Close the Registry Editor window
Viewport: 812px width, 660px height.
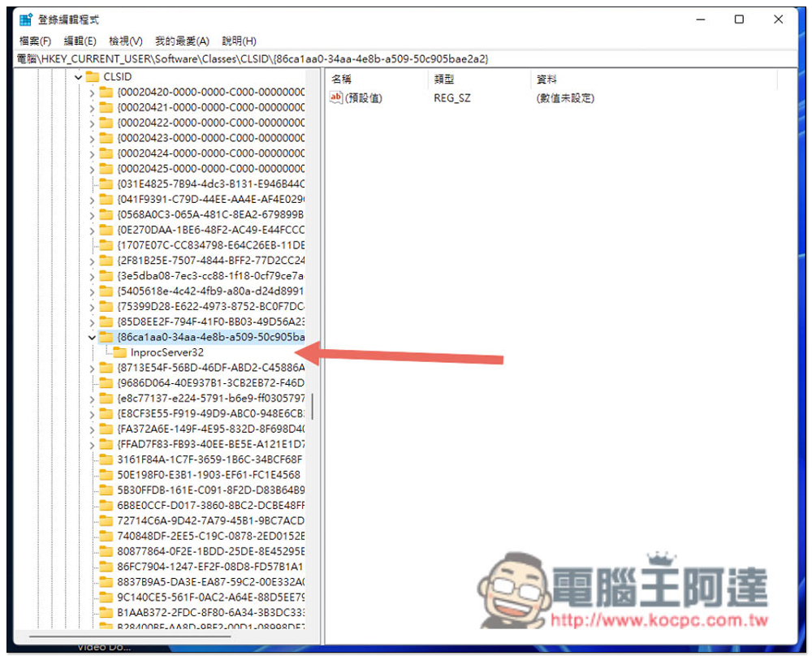(778, 19)
